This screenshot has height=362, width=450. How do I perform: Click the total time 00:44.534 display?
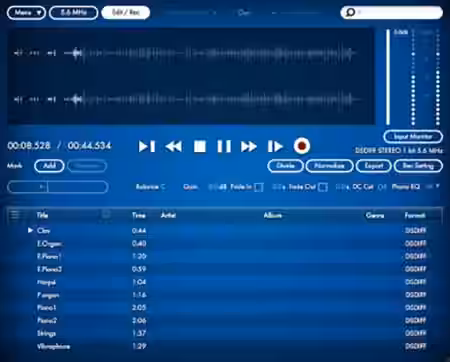[89, 146]
